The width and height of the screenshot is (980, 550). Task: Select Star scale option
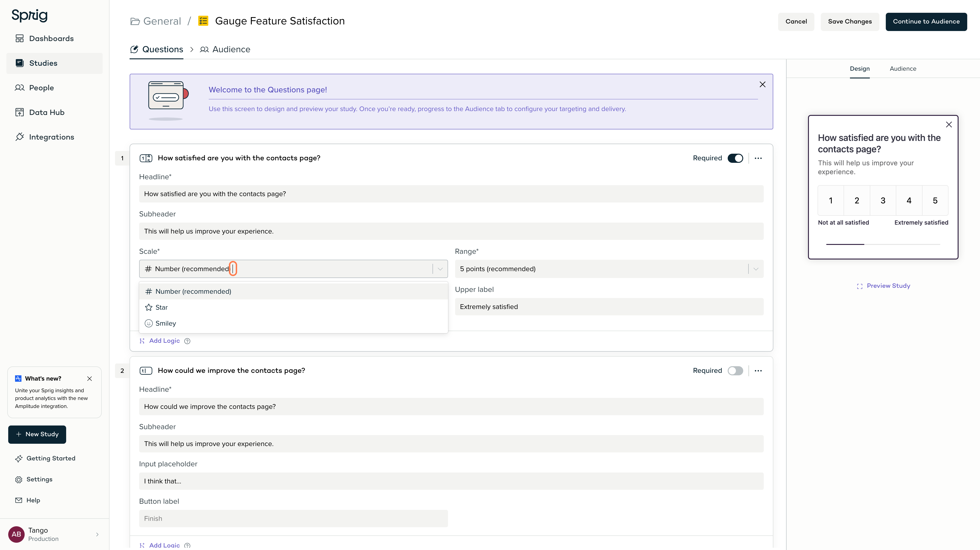click(293, 307)
